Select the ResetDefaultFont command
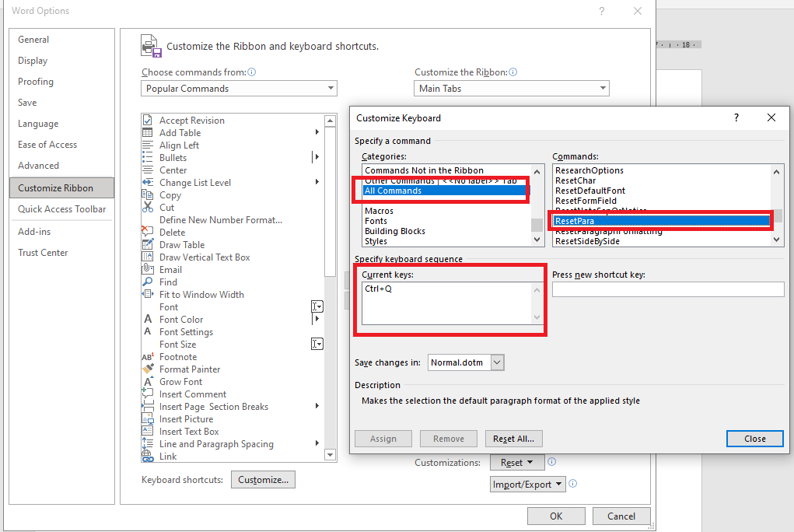Image resolution: width=794 pixels, height=532 pixels. coord(590,191)
